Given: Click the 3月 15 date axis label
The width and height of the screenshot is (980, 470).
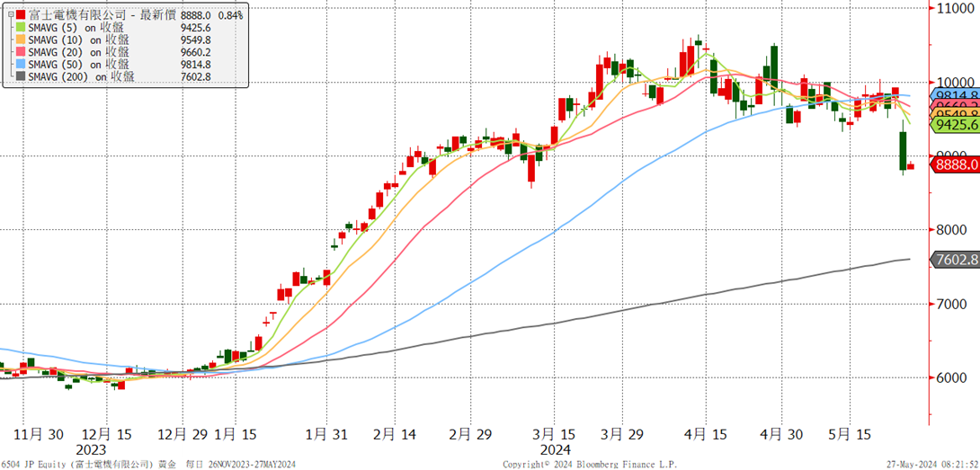Looking at the screenshot, I should click(555, 434).
